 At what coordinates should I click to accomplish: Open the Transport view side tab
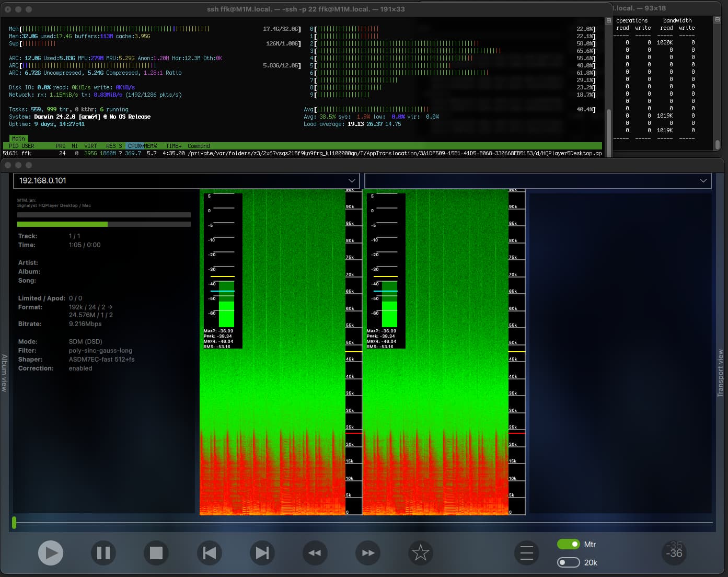click(721, 373)
